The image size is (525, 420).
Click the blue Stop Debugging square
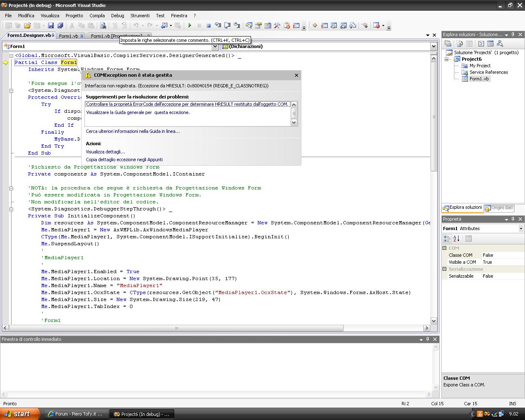point(208,25)
